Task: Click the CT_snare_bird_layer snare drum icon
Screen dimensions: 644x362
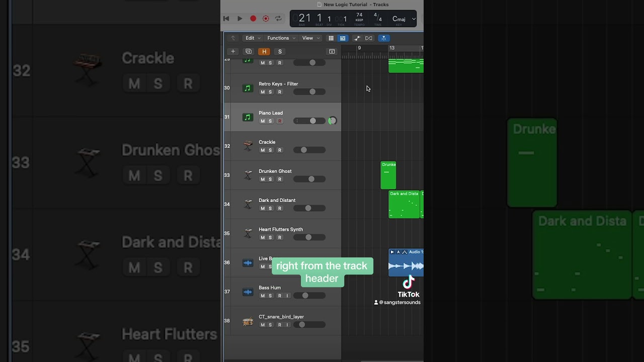Action: tap(248, 321)
